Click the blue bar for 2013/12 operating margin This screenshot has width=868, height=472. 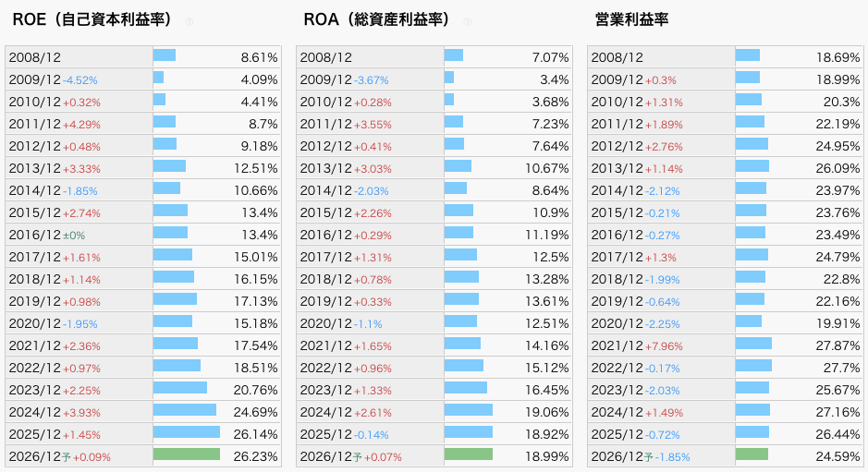[x=752, y=166]
